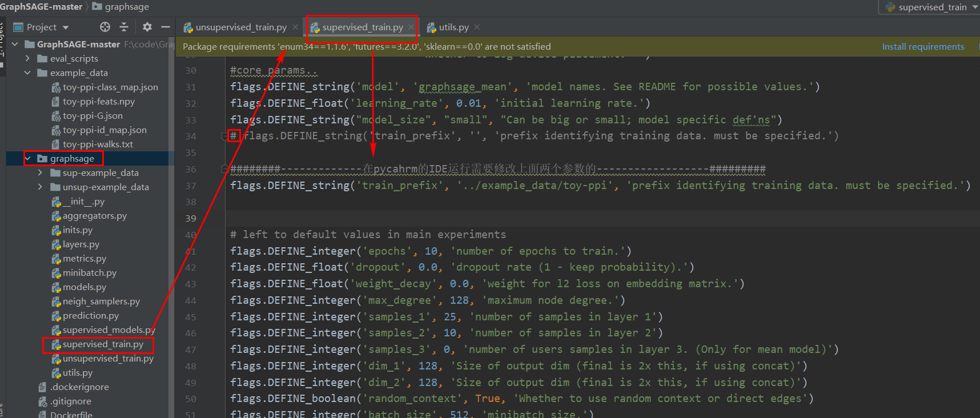Image resolution: width=980 pixels, height=418 pixels.
Task: Close the supervised_train.py tab
Action: click(411, 27)
